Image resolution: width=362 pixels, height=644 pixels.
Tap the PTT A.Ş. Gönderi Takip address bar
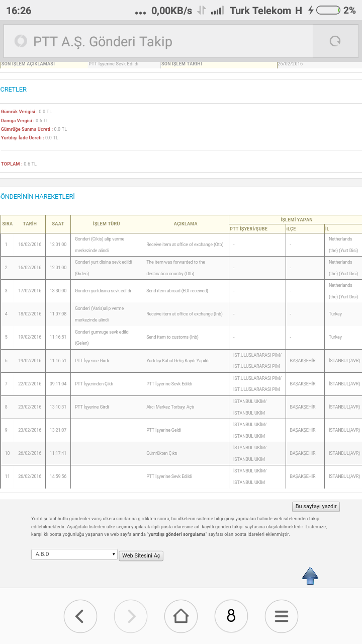click(x=158, y=41)
